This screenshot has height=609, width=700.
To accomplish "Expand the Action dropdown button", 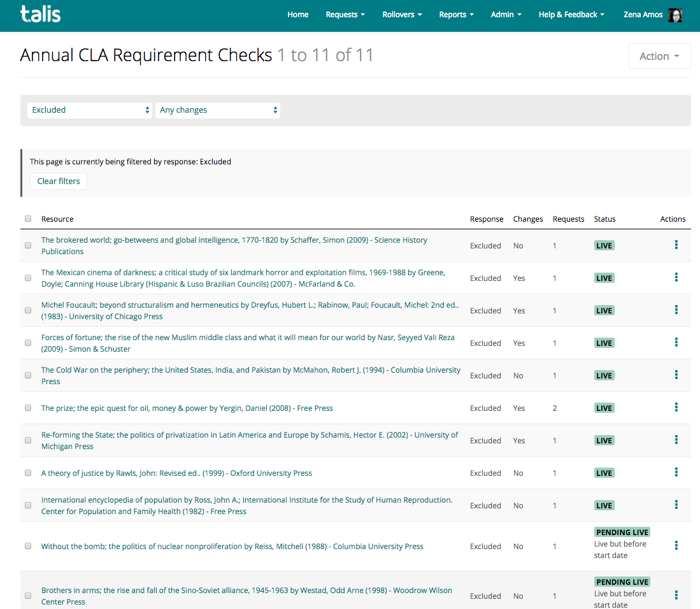I will click(x=659, y=56).
